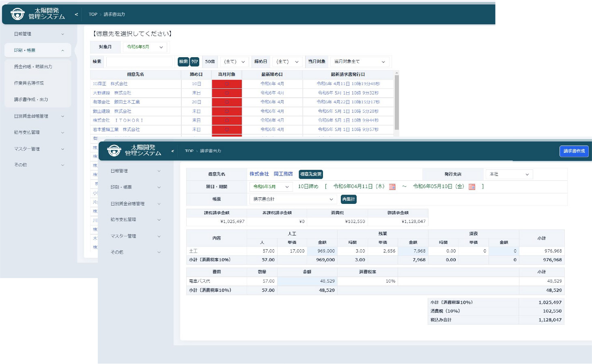
Task: Toggle 当月対象 mark for 大野建設 株式会社
Action: (226, 93)
